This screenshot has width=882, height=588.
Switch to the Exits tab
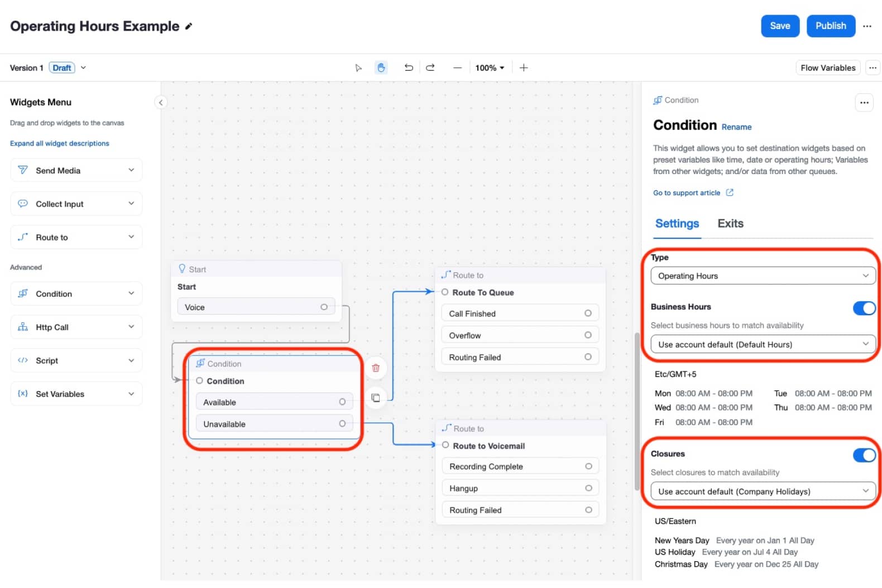pos(730,224)
